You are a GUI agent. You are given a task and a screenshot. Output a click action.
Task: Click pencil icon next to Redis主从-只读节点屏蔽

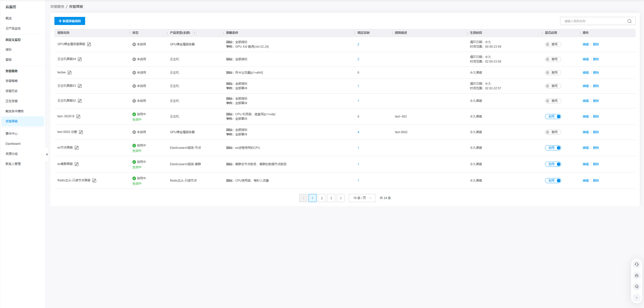[94, 181]
